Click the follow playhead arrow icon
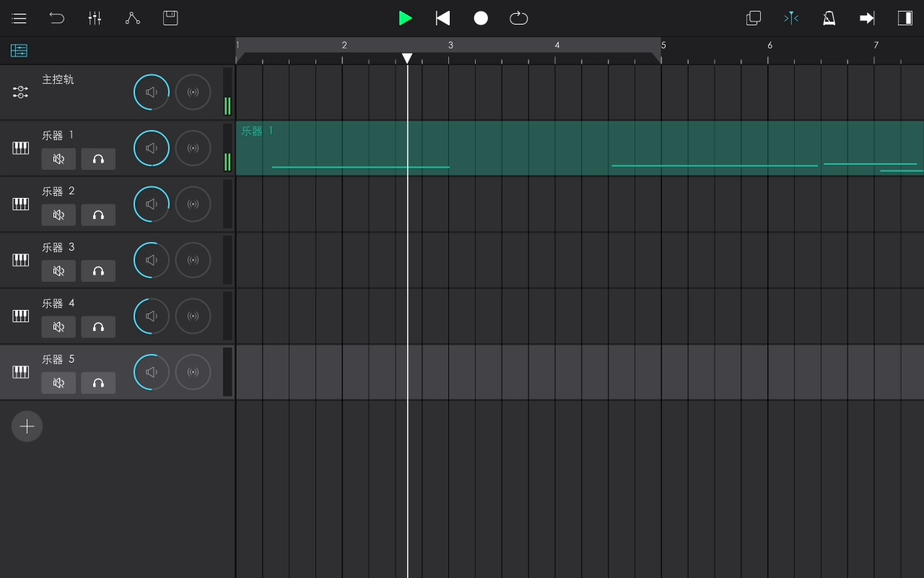Viewport: 924px width, 578px height. pyautogui.click(x=867, y=18)
